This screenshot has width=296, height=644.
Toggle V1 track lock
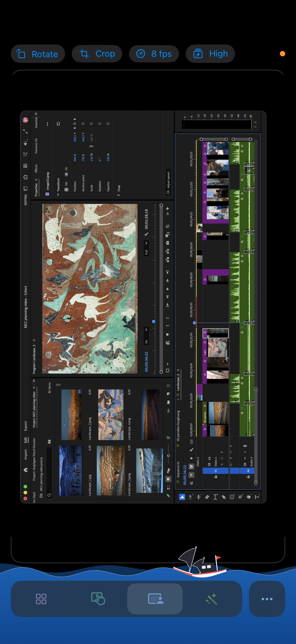coord(216,477)
